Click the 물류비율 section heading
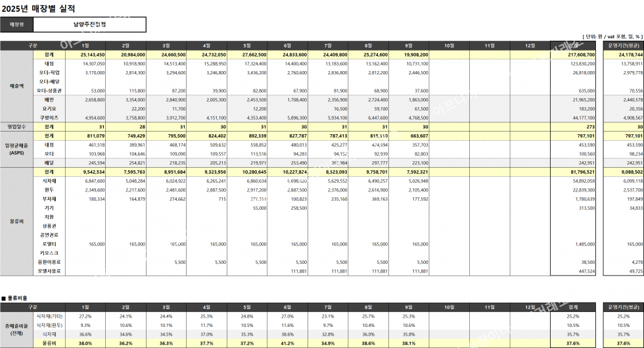 pyautogui.click(x=16, y=298)
